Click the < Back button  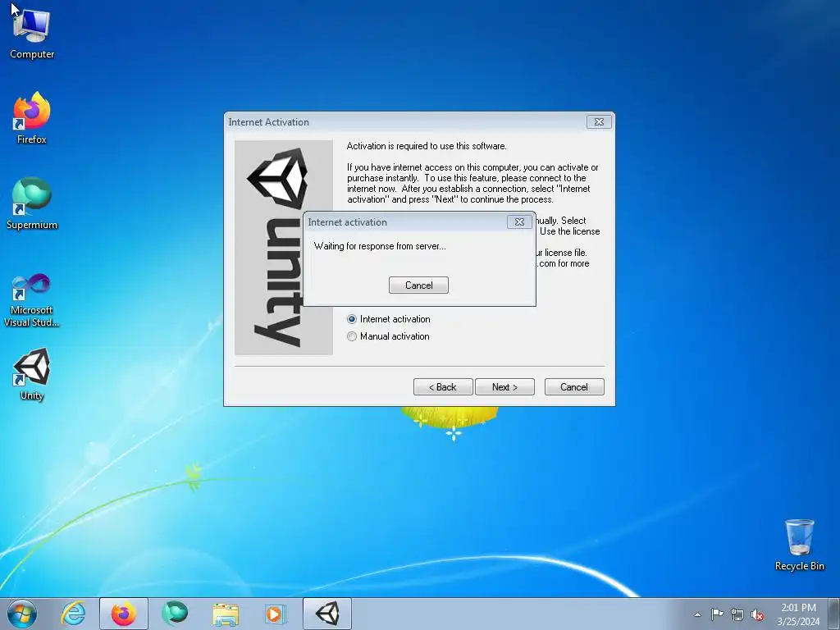pyautogui.click(x=443, y=387)
